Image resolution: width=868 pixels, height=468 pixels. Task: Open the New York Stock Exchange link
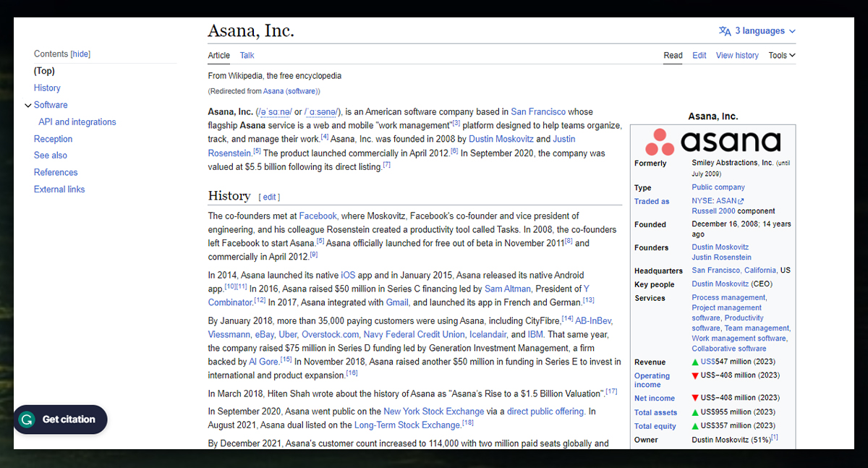coord(433,412)
